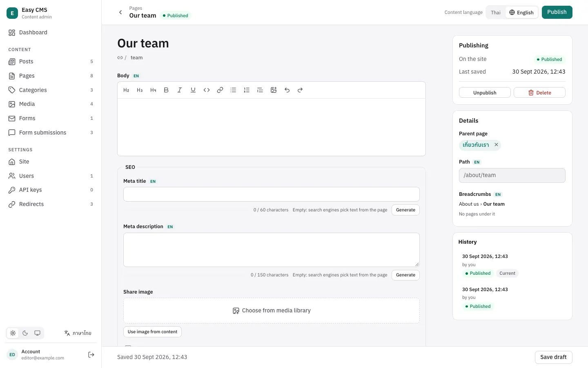
Task: Set content language to Thai
Action: coord(496,12)
